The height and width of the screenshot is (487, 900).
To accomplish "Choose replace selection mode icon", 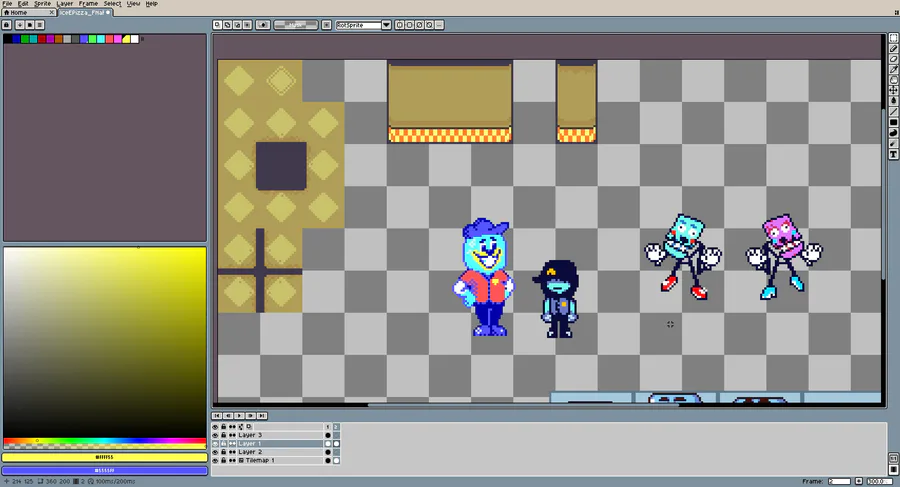I will coord(218,25).
